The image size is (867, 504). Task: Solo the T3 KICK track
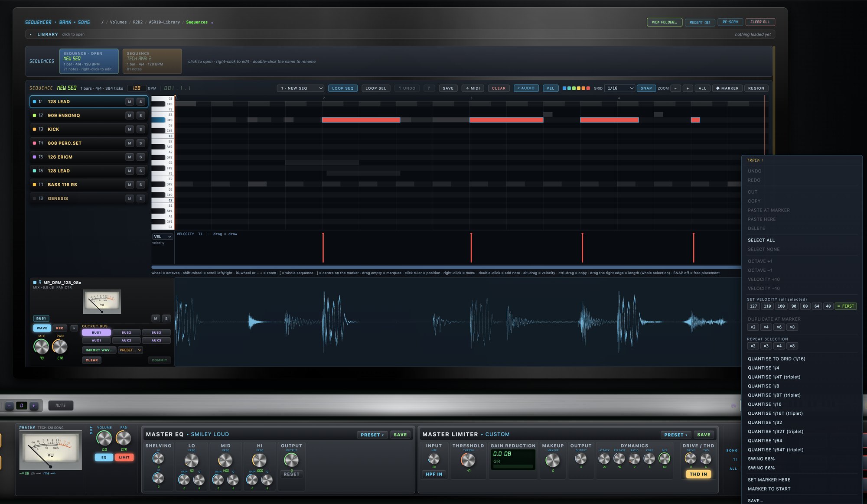tap(140, 129)
